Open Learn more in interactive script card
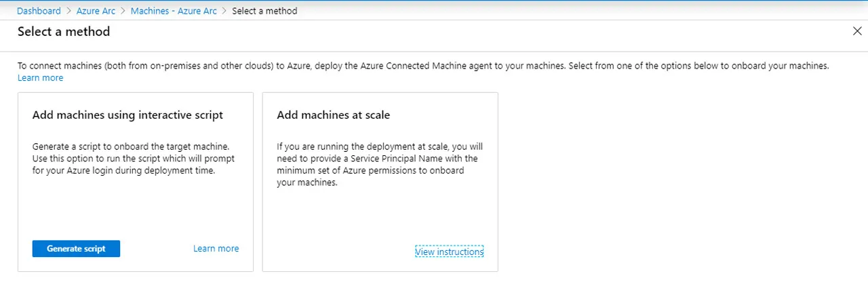The width and height of the screenshot is (868, 295). tap(216, 249)
